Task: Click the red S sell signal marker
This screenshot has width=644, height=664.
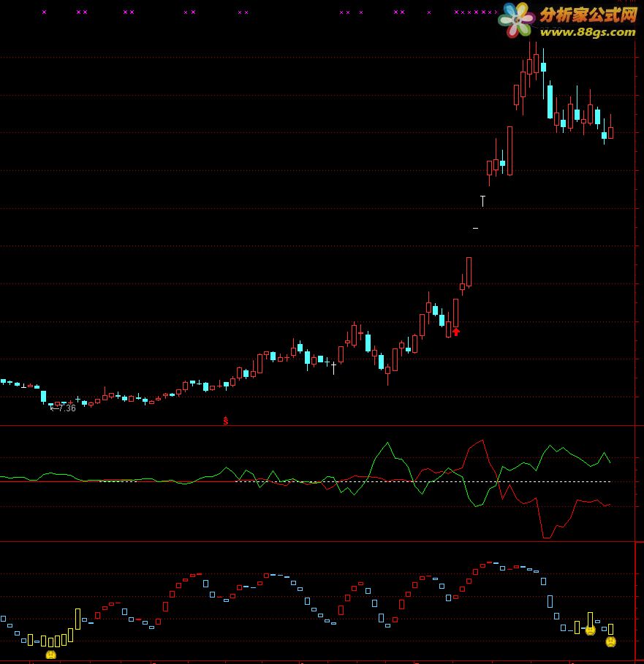Action: tap(226, 421)
